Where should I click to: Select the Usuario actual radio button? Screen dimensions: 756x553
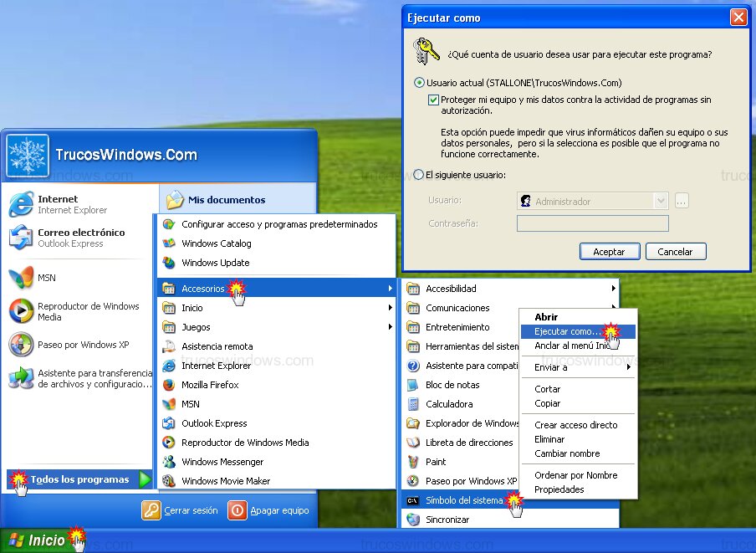click(x=419, y=83)
